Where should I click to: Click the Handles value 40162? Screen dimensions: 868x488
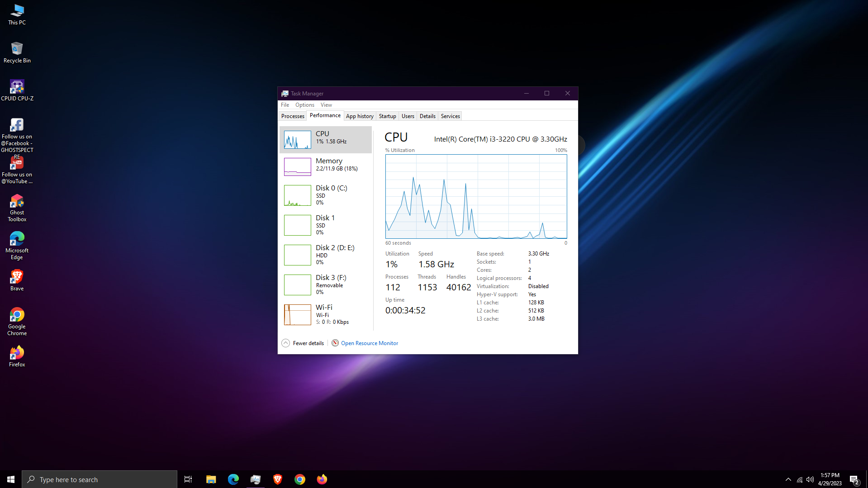[459, 287]
